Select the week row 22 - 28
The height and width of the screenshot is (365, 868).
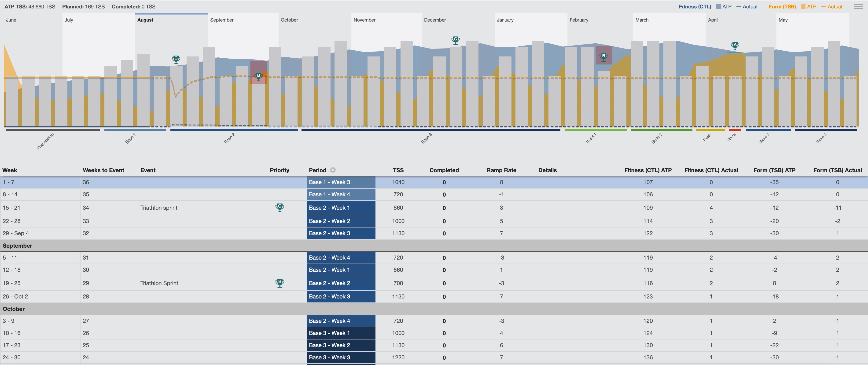pos(434,221)
